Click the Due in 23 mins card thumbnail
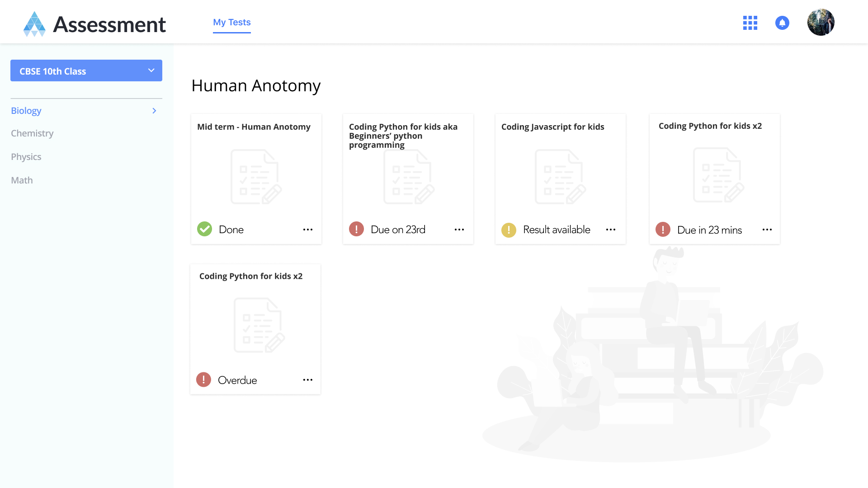Viewport: 868px width, 488px height. pos(718,175)
